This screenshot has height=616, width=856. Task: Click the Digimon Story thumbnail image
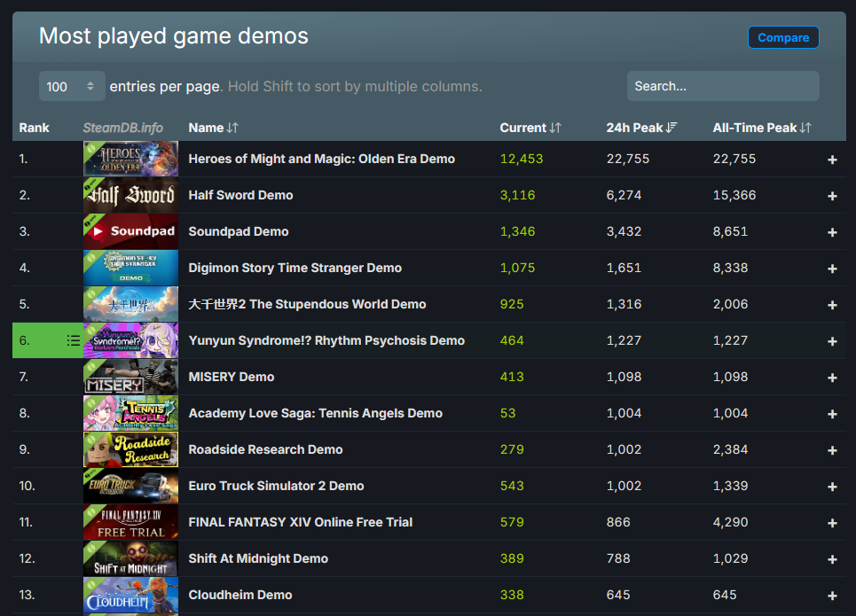[x=130, y=268]
